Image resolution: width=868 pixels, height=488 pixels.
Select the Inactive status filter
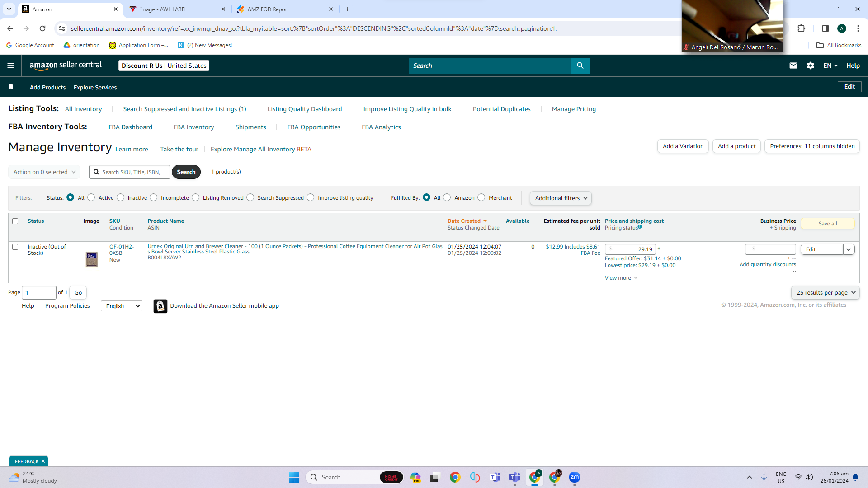pyautogui.click(x=121, y=197)
